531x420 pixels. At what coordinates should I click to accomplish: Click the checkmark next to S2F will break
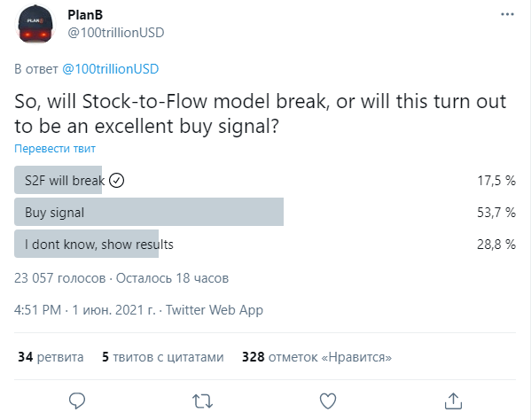tap(116, 181)
